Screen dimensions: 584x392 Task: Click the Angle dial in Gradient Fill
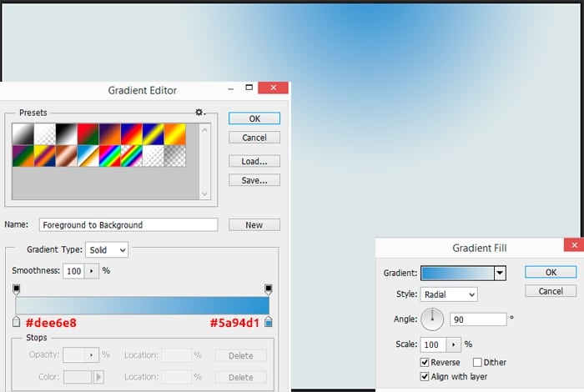click(432, 319)
